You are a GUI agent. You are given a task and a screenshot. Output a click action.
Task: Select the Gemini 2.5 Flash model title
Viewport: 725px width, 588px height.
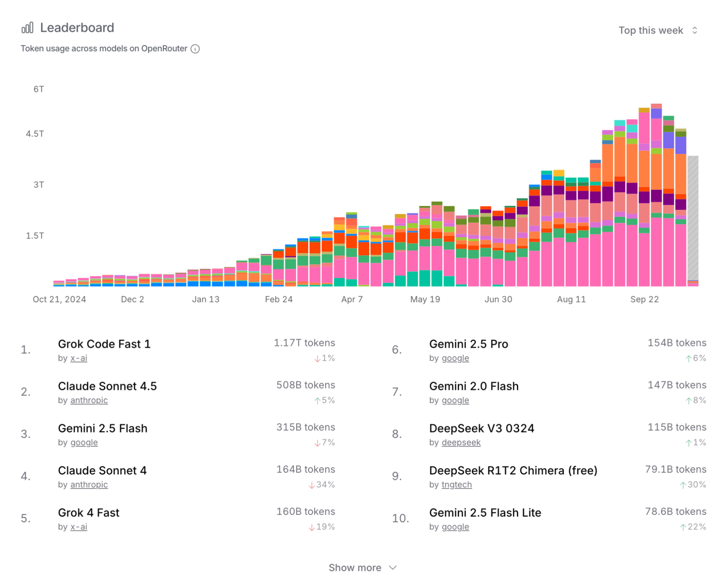click(x=103, y=428)
